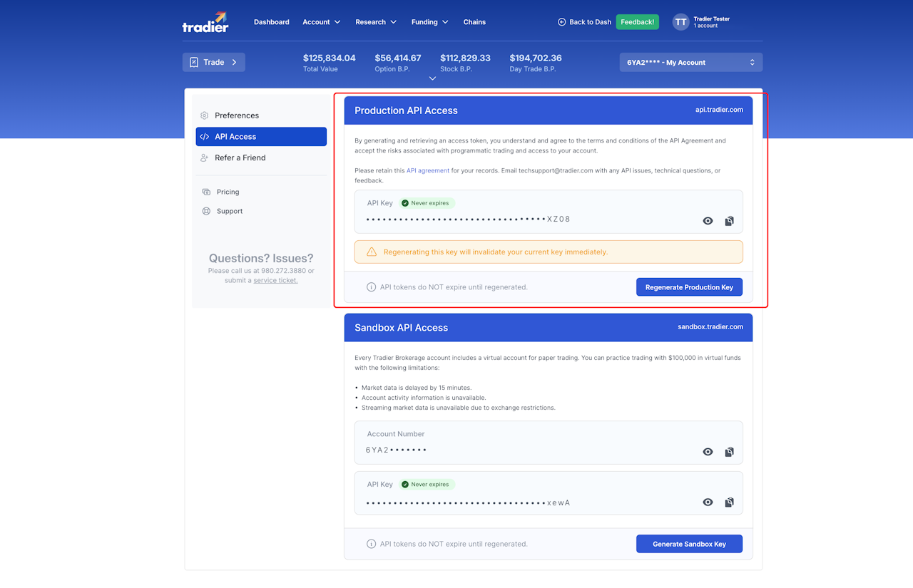Viewport: 913px width, 588px height.
Task: Click the masked Sandbox API key ending xewA
Action: pos(468,503)
